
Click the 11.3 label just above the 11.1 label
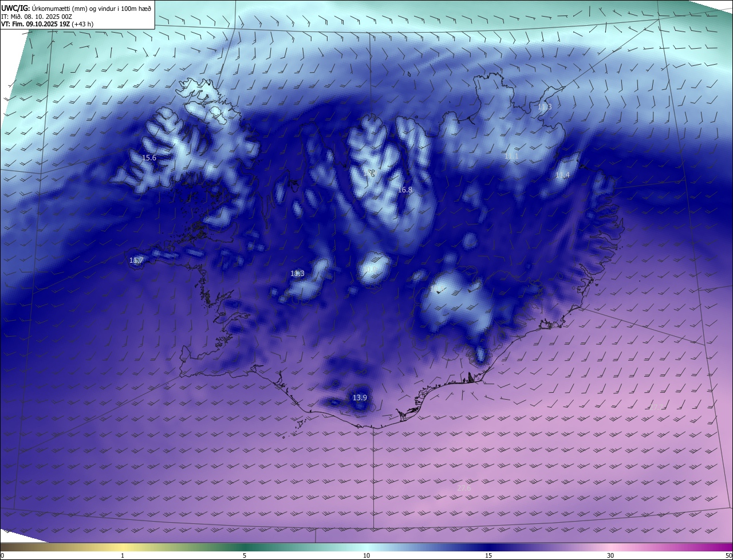pos(545,107)
